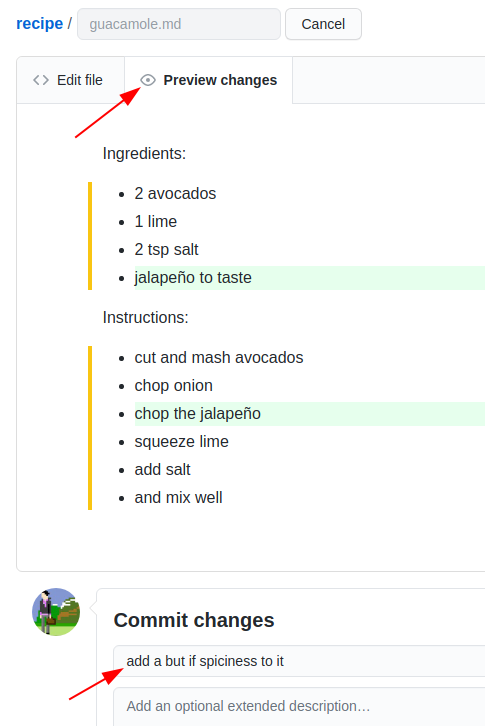The height and width of the screenshot is (726, 485).
Task: Focus the guacamole.md filename field
Action: pyautogui.click(x=179, y=24)
